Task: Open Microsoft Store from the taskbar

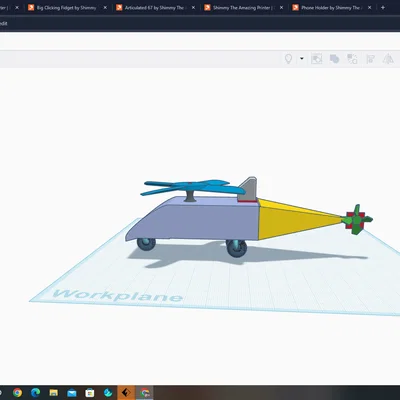Action: point(90,393)
